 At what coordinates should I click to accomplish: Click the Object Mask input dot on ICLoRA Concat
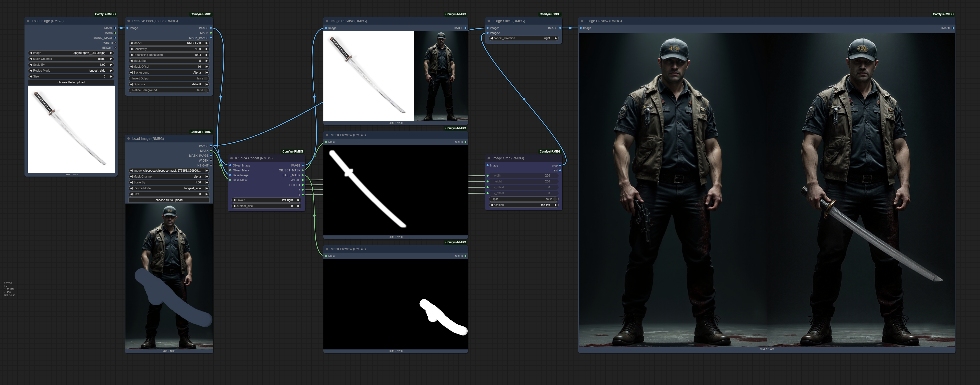231,170
